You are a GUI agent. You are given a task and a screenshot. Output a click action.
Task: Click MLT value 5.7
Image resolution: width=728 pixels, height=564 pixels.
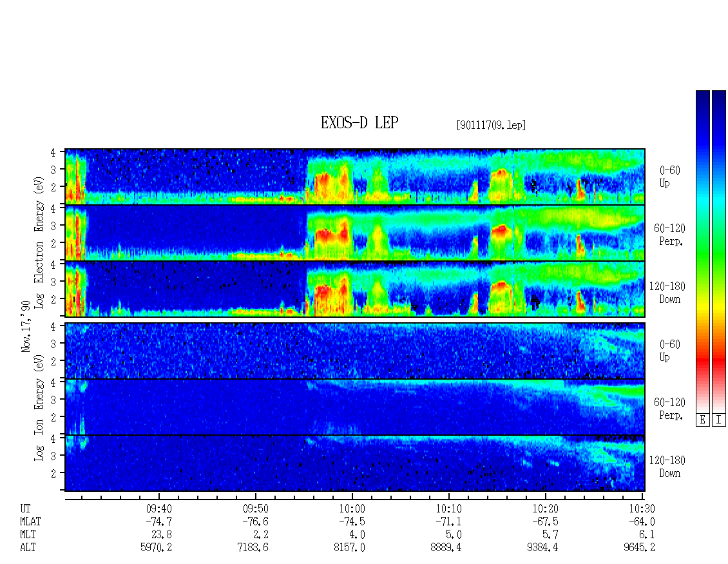[551, 534]
